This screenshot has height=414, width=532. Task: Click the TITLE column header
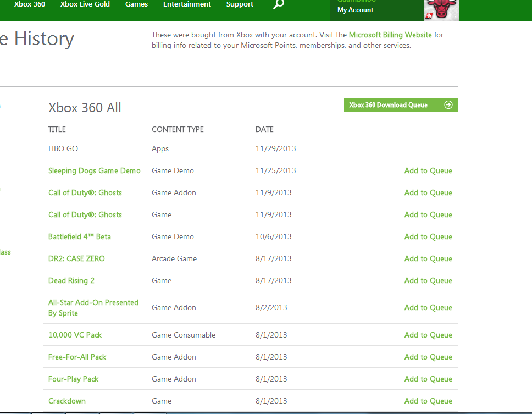tap(57, 129)
